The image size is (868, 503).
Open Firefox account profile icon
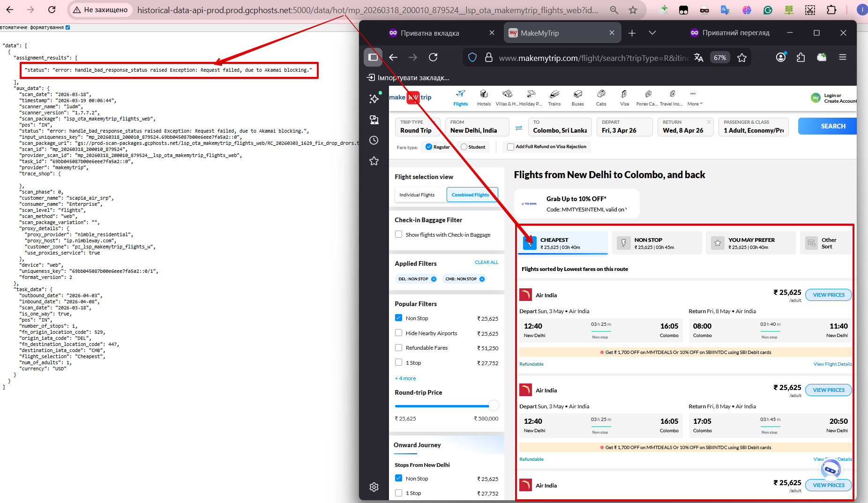point(781,57)
